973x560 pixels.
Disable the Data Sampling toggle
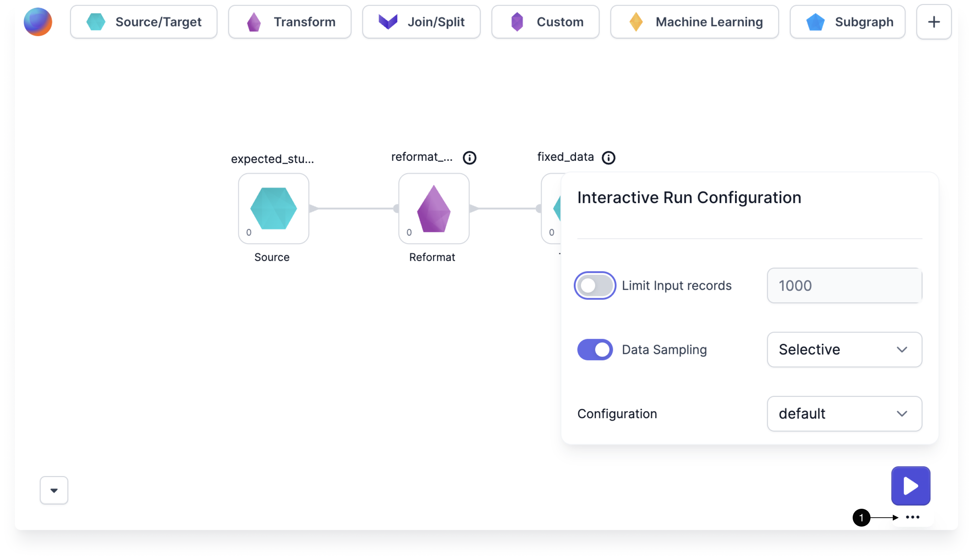point(594,349)
